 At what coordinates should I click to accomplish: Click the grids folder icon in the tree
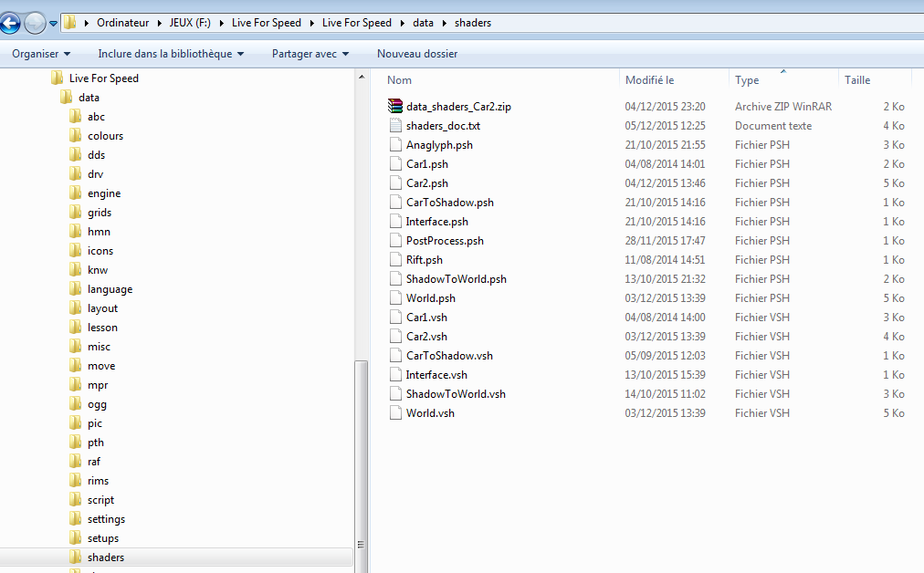click(x=75, y=212)
